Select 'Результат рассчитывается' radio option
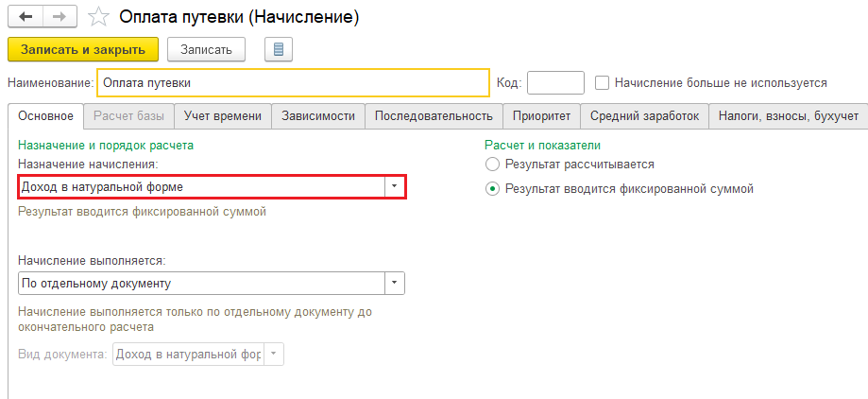Screen dimensions: 868x399 (x=491, y=165)
